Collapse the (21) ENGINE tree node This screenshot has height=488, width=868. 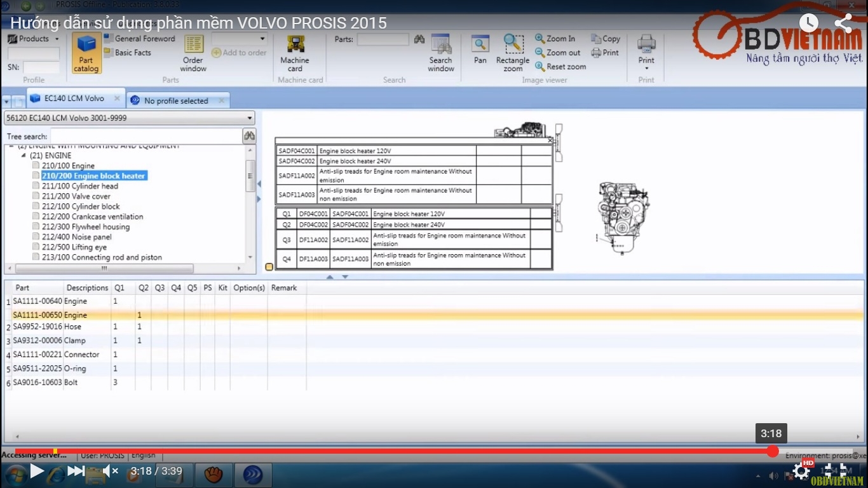coord(24,156)
